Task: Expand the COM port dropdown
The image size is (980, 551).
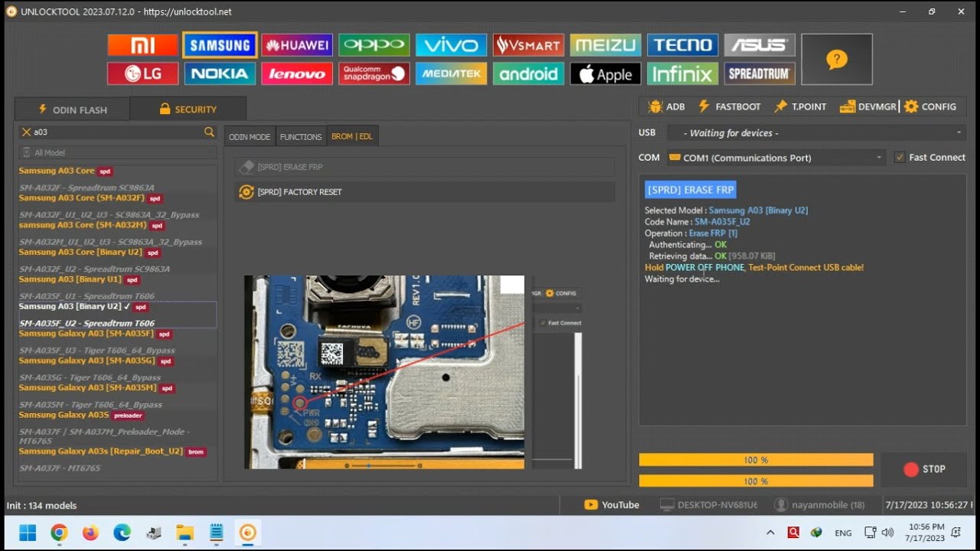Action: tap(776, 158)
